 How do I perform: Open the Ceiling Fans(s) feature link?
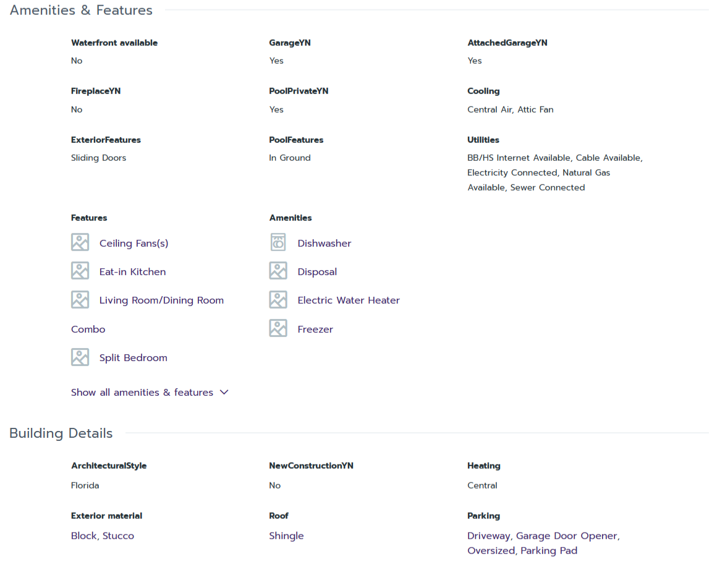pyautogui.click(x=133, y=244)
